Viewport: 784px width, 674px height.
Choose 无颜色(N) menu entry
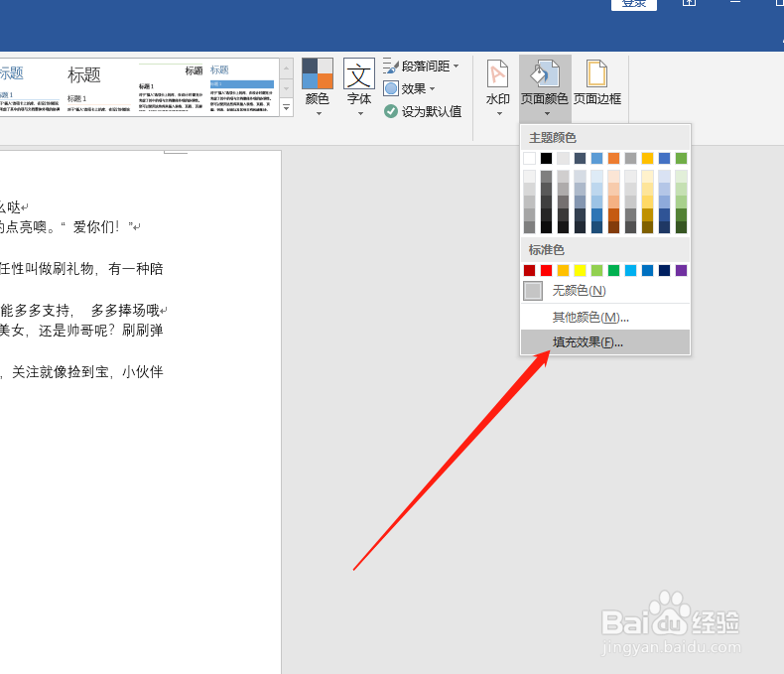click(605, 291)
